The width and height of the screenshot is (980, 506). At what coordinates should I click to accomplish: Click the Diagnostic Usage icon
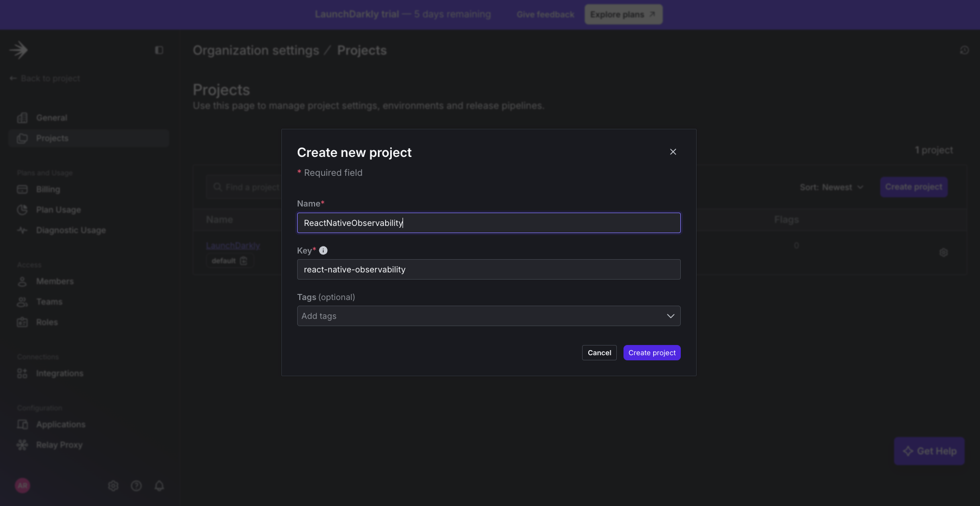23,230
